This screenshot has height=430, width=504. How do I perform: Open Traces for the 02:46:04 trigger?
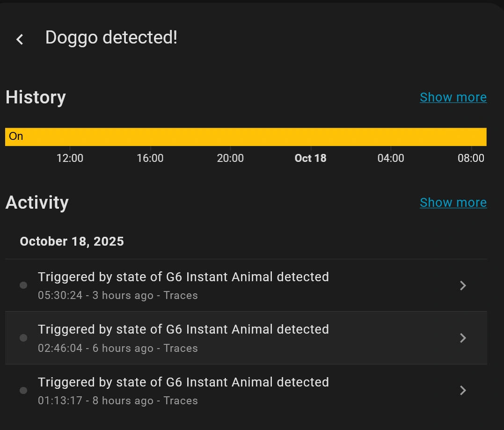pyautogui.click(x=181, y=349)
